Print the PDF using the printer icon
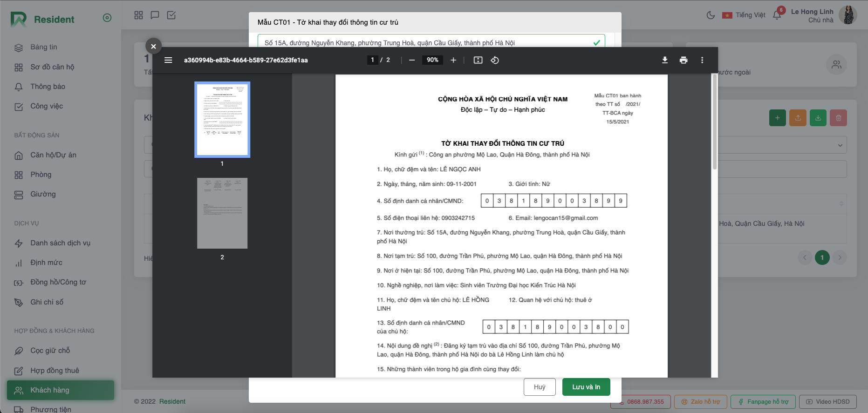The height and width of the screenshot is (413, 868). point(683,60)
